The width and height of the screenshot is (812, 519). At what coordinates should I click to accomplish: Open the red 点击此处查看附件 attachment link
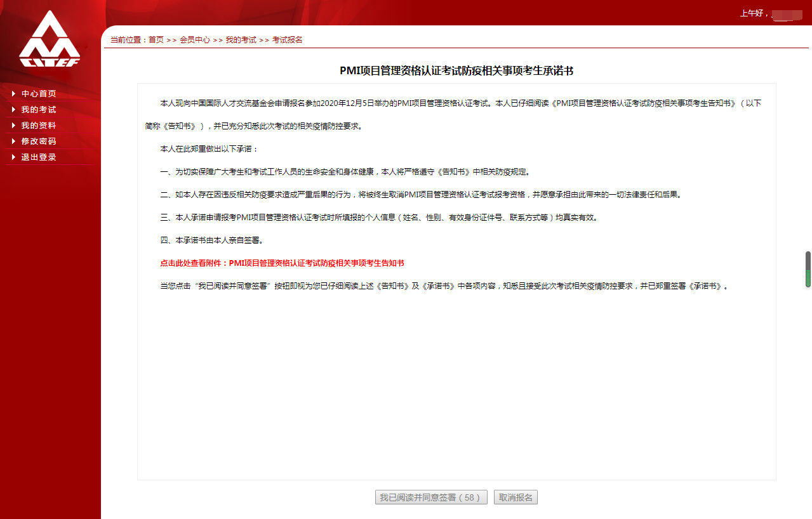[x=283, y=263]
